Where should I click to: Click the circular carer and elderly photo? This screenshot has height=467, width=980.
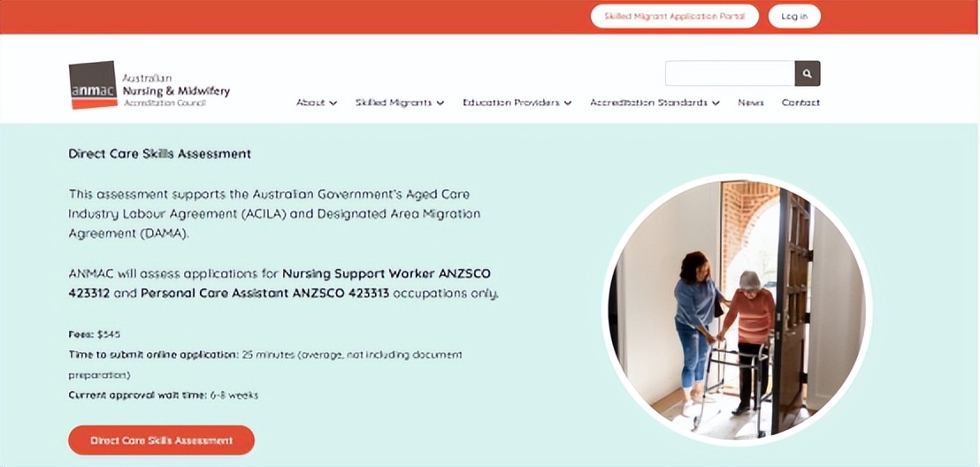pos(737,310)
